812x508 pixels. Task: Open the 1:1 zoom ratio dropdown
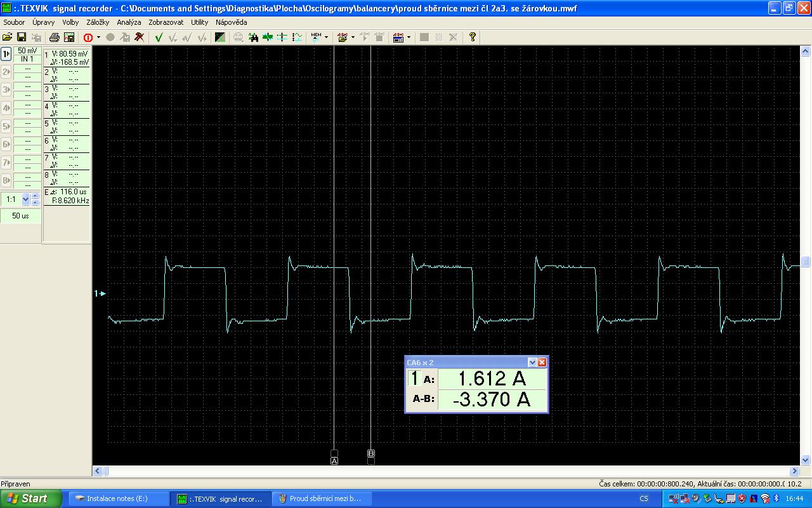[x=26, y=199]
